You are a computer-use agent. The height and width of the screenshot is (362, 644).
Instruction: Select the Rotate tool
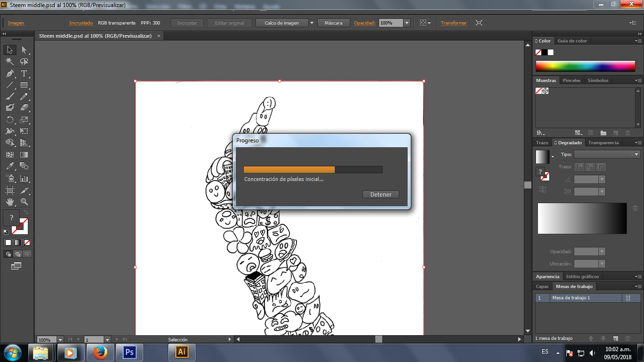pyautogui.click(x=10, y=120)
